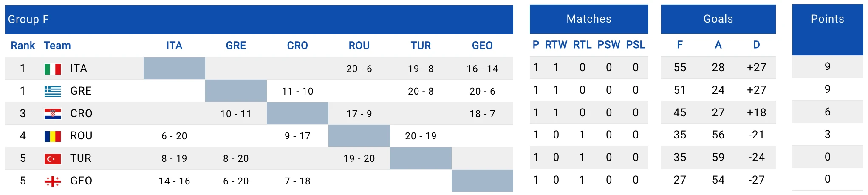
Task: Open the CRO team name in standings row
Action: coord(81,114)
